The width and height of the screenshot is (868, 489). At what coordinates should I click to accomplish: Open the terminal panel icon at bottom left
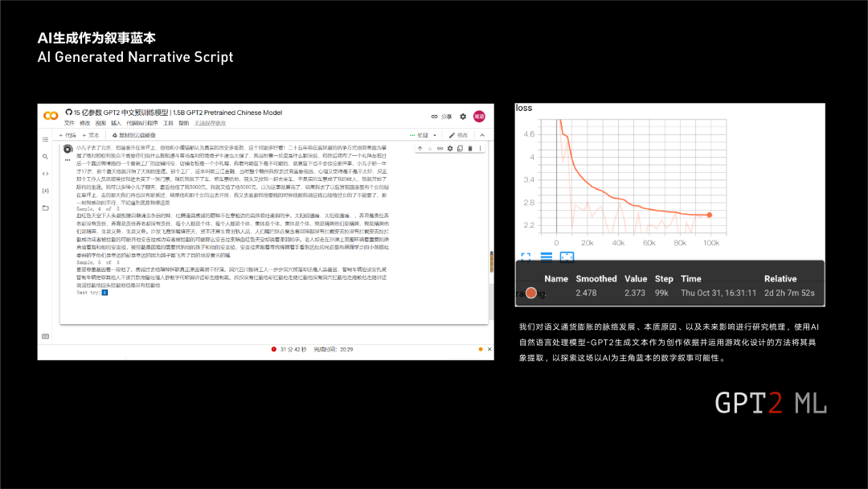[x=45, y=336]
